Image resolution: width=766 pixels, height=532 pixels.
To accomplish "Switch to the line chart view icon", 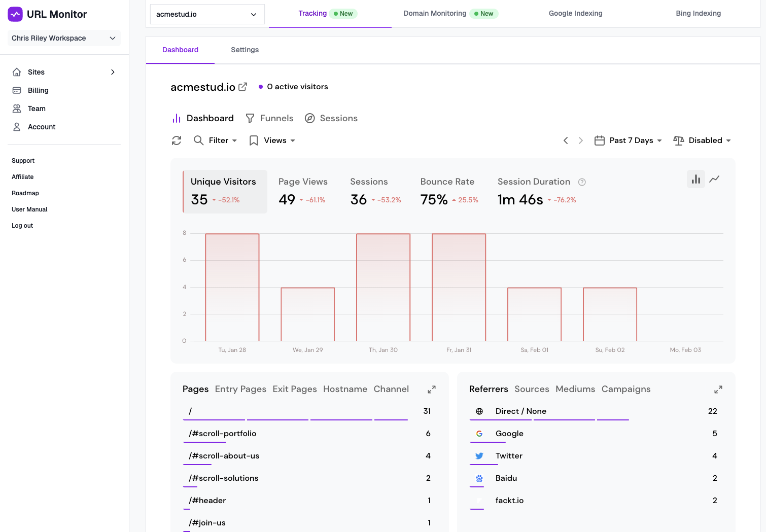I will [715, 179].
